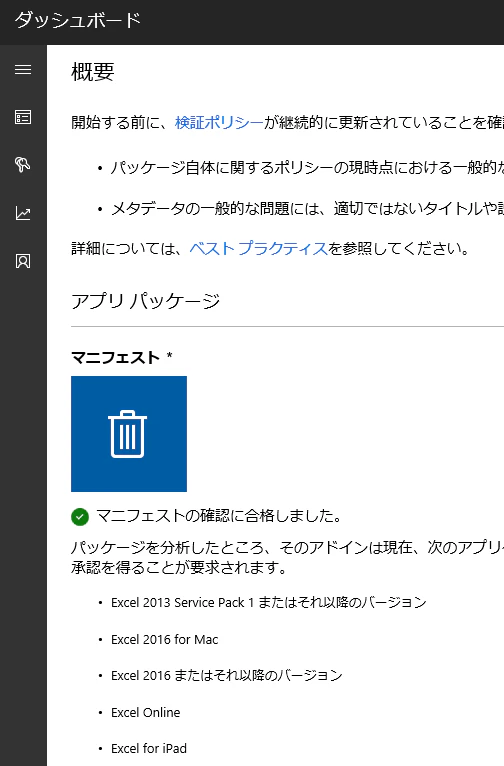This screenshot has height=766, width=504.
Task: Select Excel 2013 Service Pack 1 list item
Action: click(x=269, y=602)
